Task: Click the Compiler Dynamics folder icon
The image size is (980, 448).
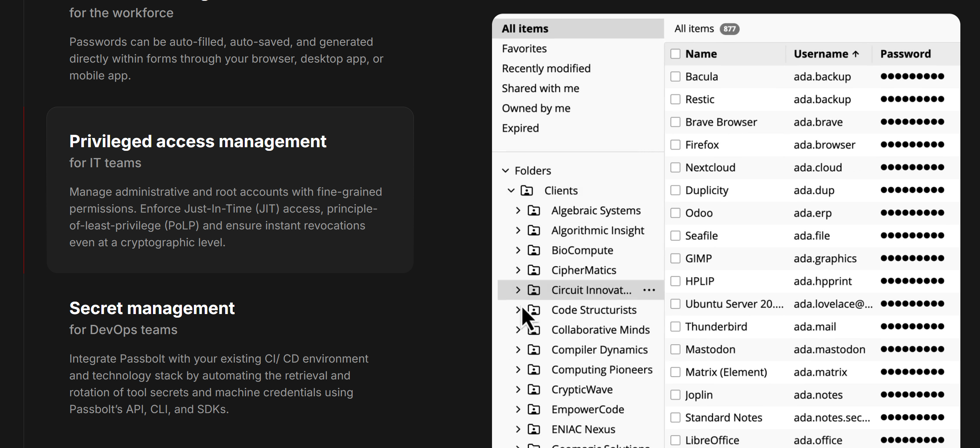Action: click(534, 350)
